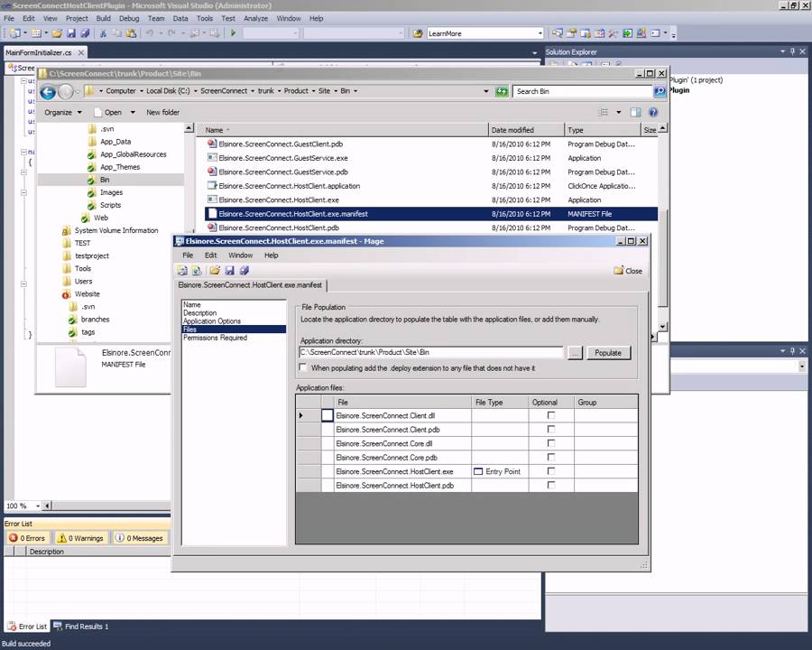The height and width of the screenshot is (650, 812).
Task: Toggle Optional checkbox for Elsinore.ScreenConnect.HostClient.exe
Action: (551, 471)
